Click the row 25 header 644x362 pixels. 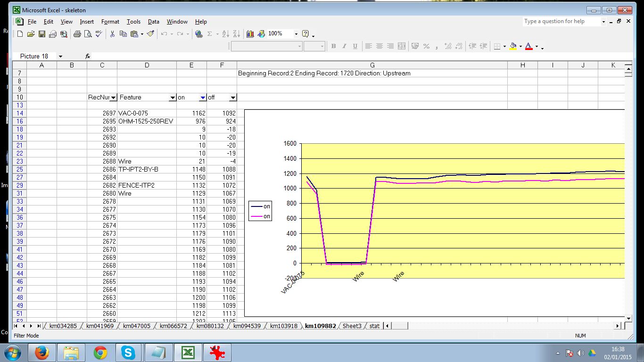[x=20, y=169]
